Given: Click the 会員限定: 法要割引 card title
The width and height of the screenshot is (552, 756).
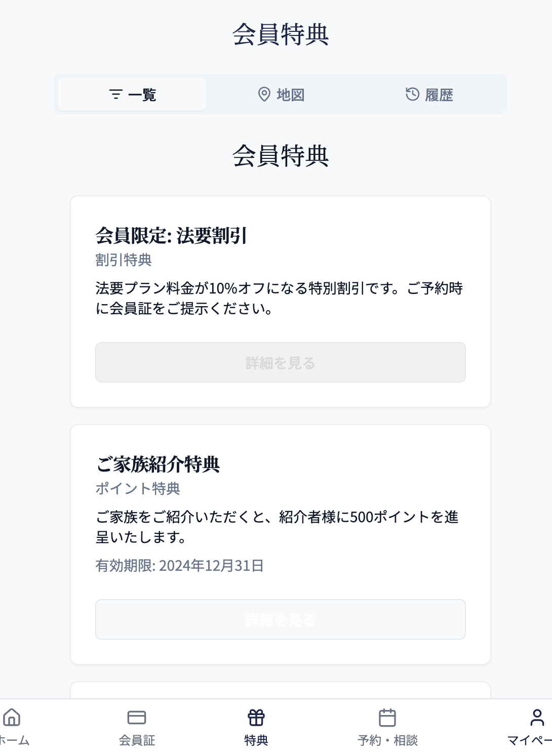Looking at the screenshot, I should tap(171, 236).
